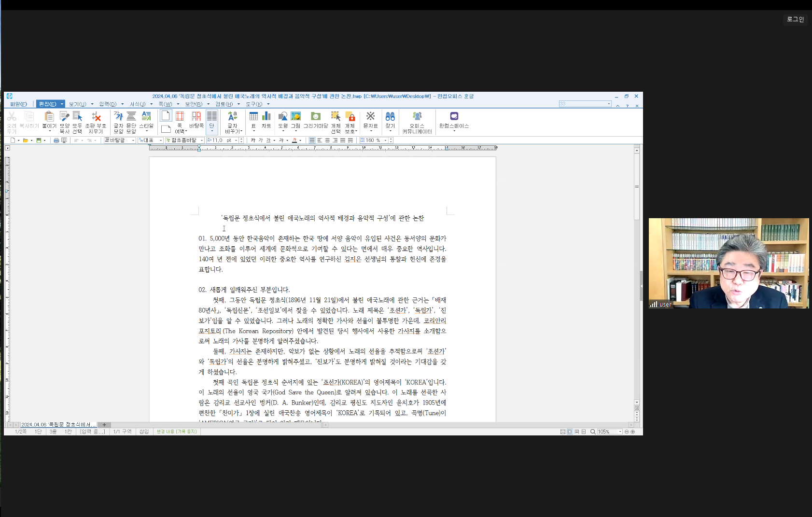The height and width of the screenshot is (517, 812).
Task: Toggle justify paragraph alignment
Action: [x=312, y=140]
